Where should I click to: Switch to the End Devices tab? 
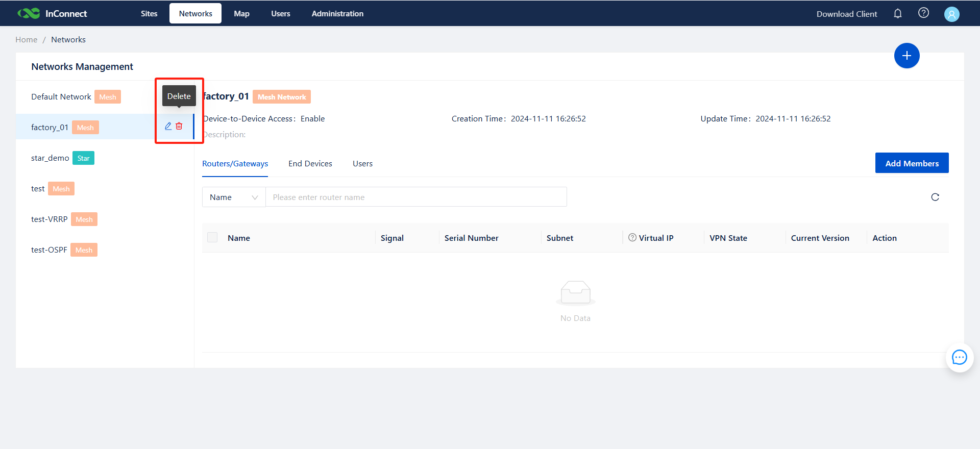(x=310, y=164)
